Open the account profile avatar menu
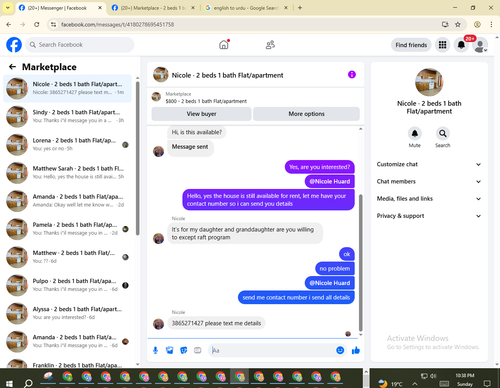The image size is (500, 388). click(480, 45)
